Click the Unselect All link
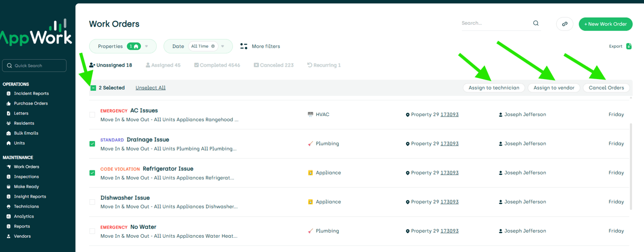Image resolution: width=644 pixels, height=252 pixels. 150,88
